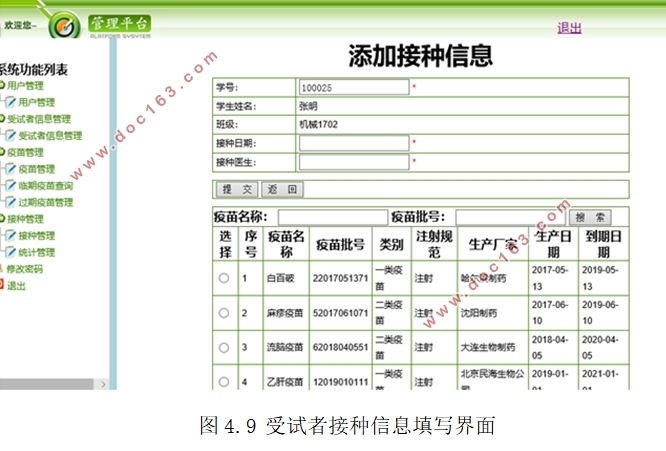Choose the 流脑疫苗 row radio button
Viewport: 666px width, 451px height.
(224, 348)
